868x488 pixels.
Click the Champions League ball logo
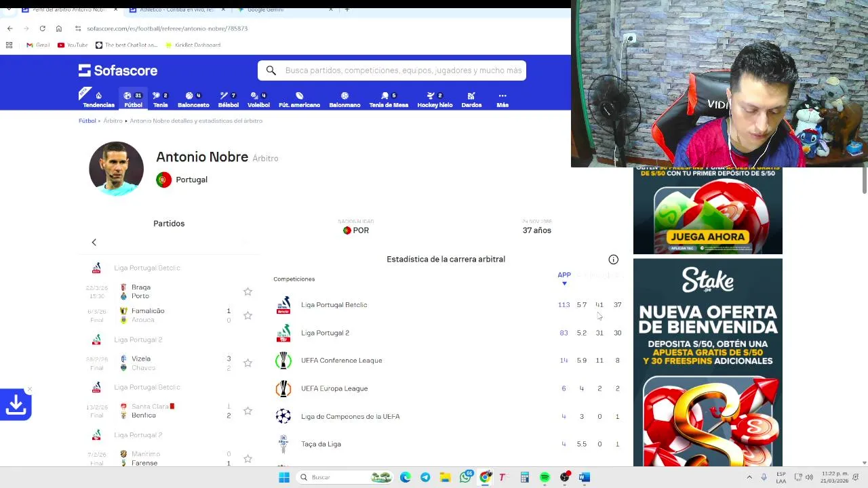(x=283, y=416)
